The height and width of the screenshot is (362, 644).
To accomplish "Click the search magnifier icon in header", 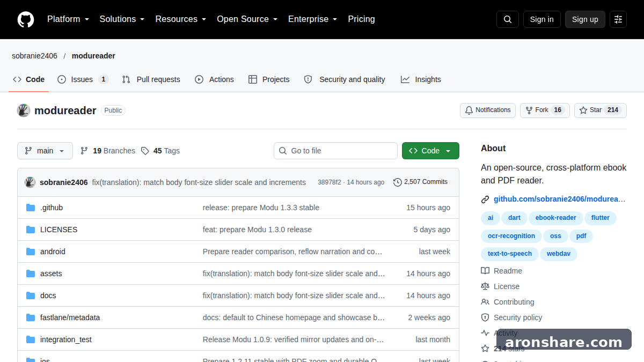I will click(508, 19).
